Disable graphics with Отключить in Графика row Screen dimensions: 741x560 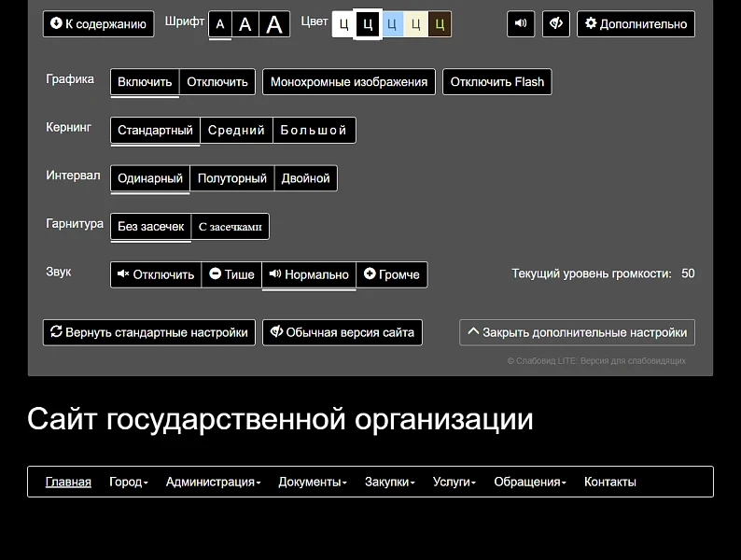(x=217, y=82)
